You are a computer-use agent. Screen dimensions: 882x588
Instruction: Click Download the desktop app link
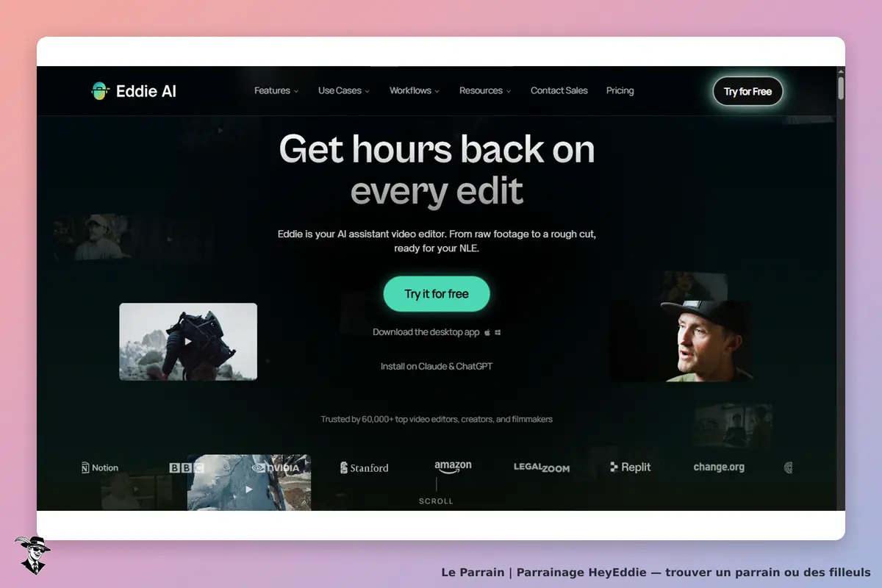[x=426, y=332]
